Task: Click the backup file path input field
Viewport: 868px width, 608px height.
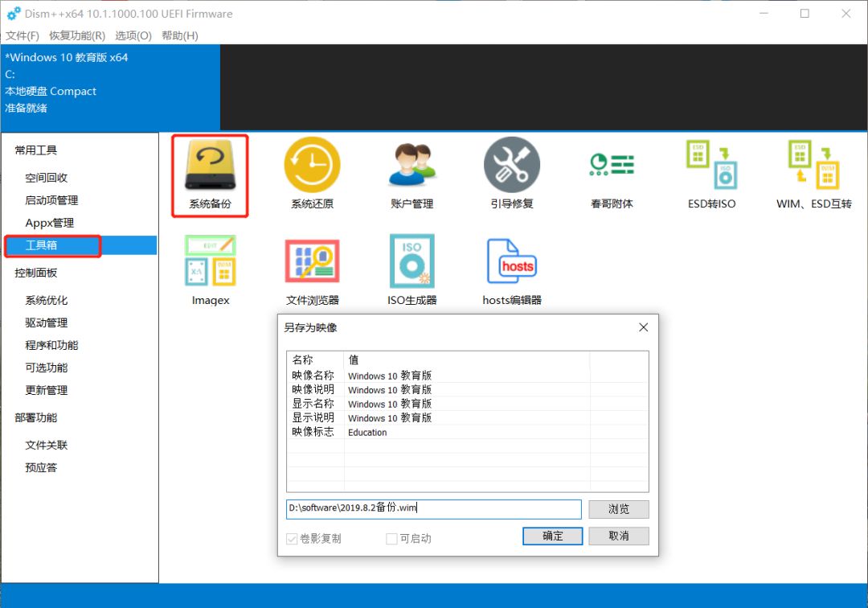Action: click(434, 508)
